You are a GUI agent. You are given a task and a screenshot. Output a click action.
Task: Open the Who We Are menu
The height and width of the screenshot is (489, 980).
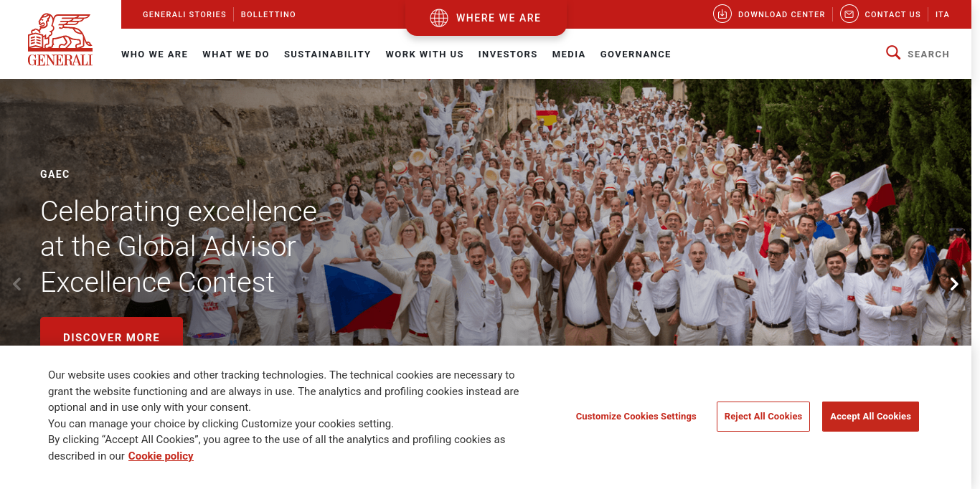click(x=154, y=54)
